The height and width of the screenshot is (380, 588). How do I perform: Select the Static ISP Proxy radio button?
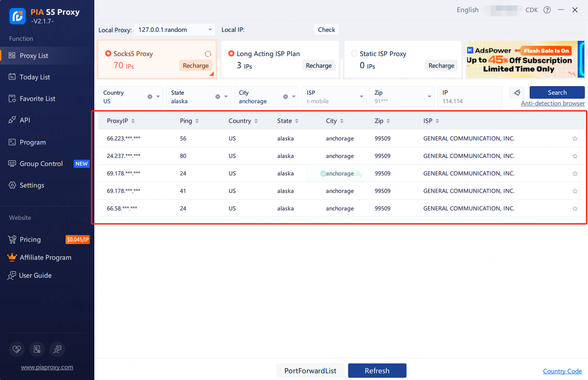[x=354, y=53]
